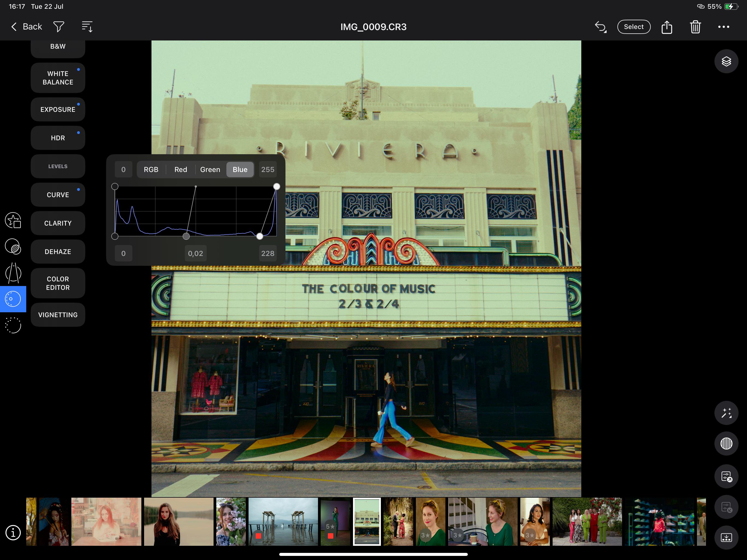Click the main Riviera theater photo preview
The height and width of the screenshot is (560, 747).
[366, 269]
